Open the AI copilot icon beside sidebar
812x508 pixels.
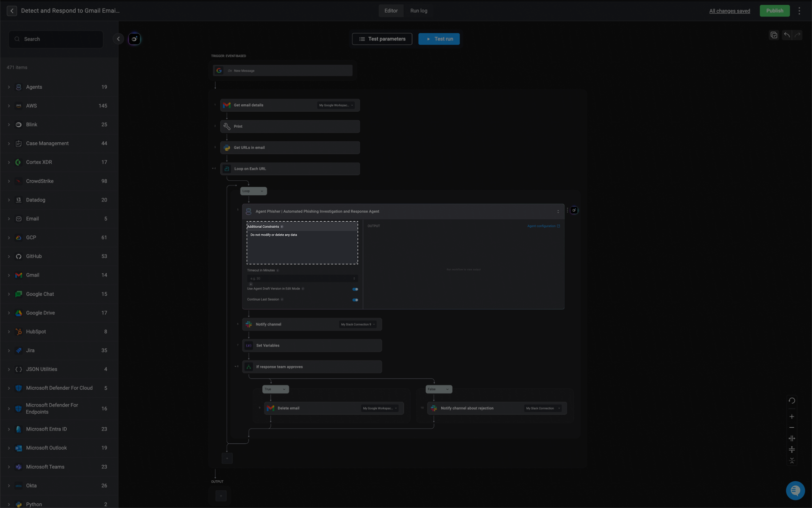point(134,39)
